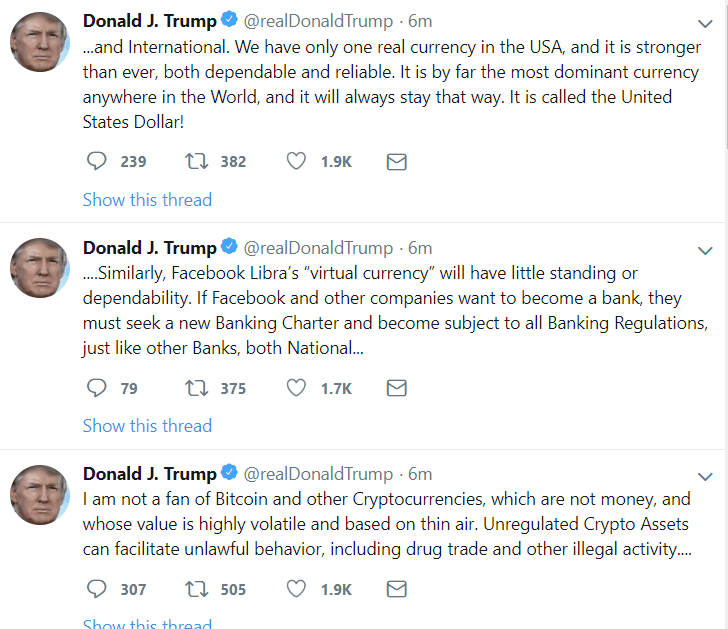Retweet the Bitcoin and Cryptocurrencies tweet
The height and width of the screenshot is (629, 728).
[x=197, y=589]
